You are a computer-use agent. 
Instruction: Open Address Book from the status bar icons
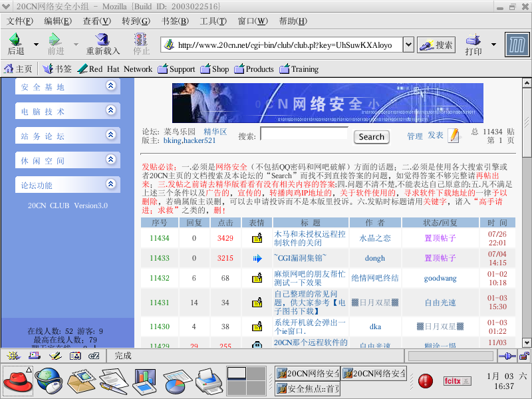click(x=75, y=356)
